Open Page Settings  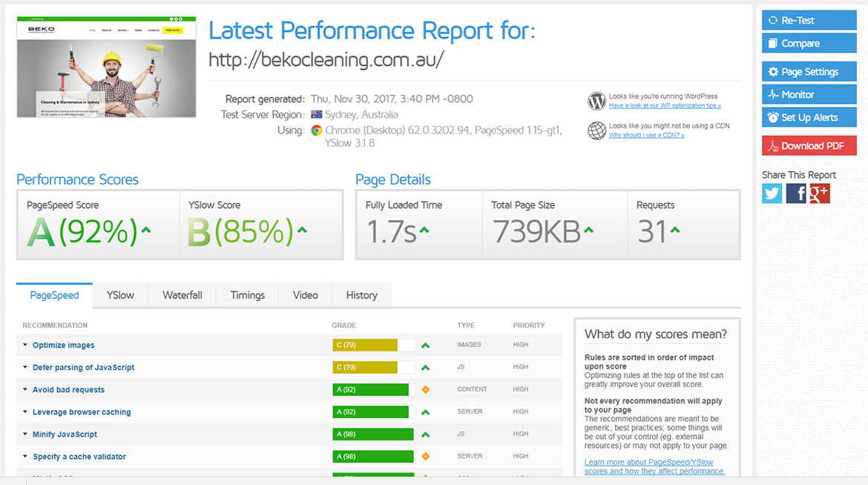[809, 71]
